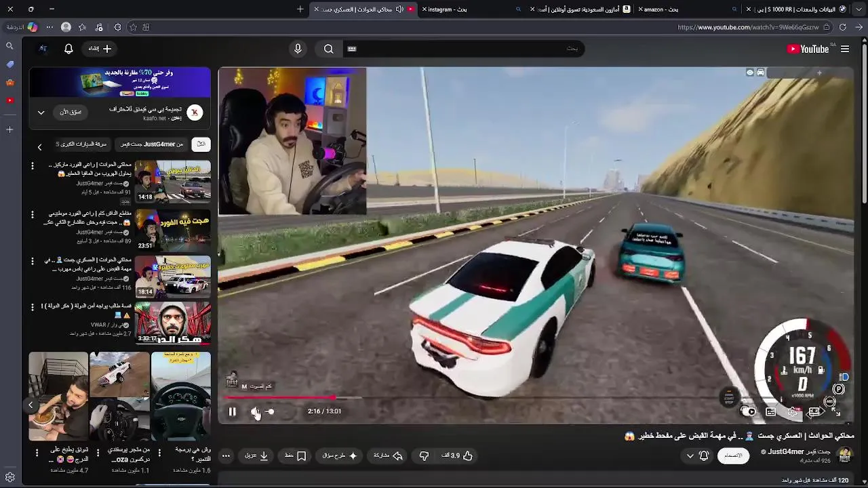The image size is (868, 488).
Task: Open the on-screen keyboard in search
Action: tap(351, 49)
